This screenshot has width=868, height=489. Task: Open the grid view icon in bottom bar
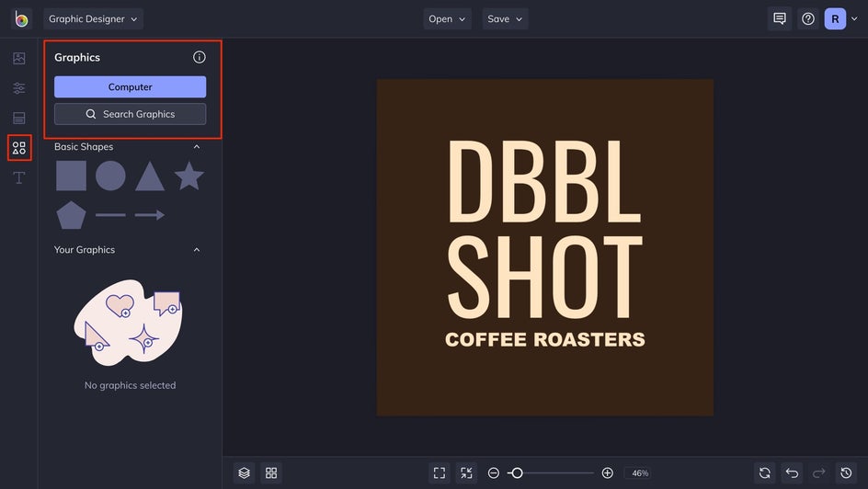click(271, 473)
